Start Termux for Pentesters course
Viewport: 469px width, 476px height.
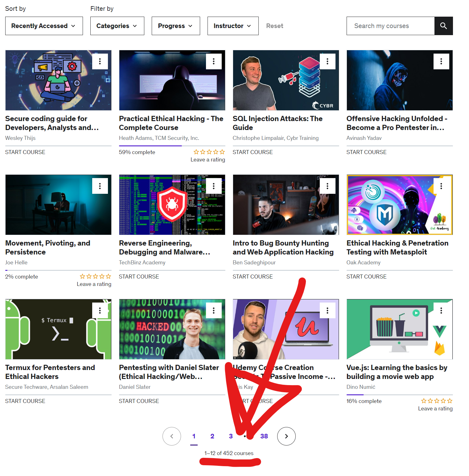[x=25, y=401]
